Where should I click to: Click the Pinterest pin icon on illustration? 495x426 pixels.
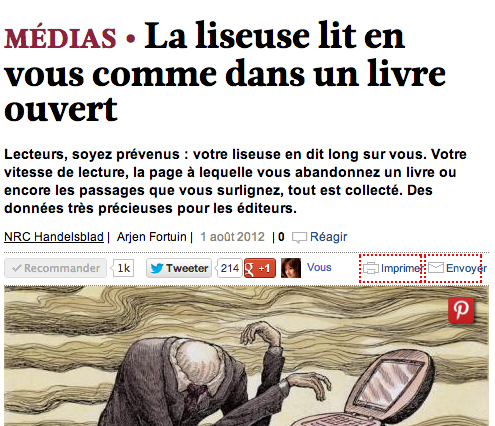tap(461, 310)
